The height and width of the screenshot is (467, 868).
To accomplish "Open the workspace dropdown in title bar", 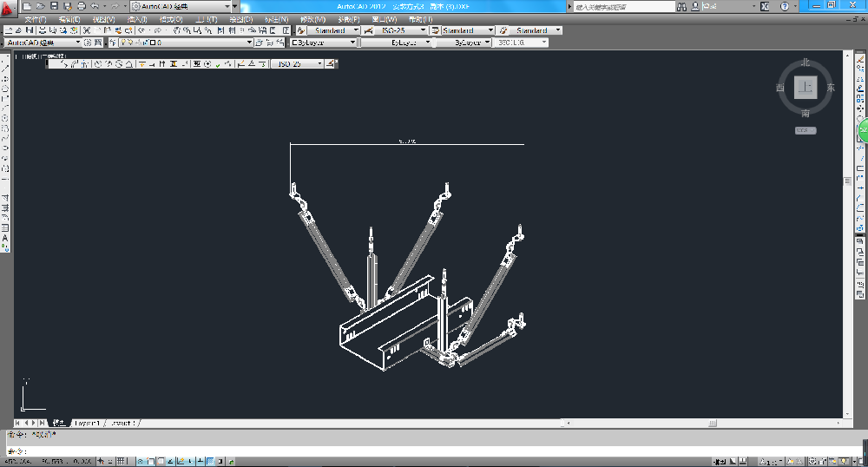I will 235,6.
